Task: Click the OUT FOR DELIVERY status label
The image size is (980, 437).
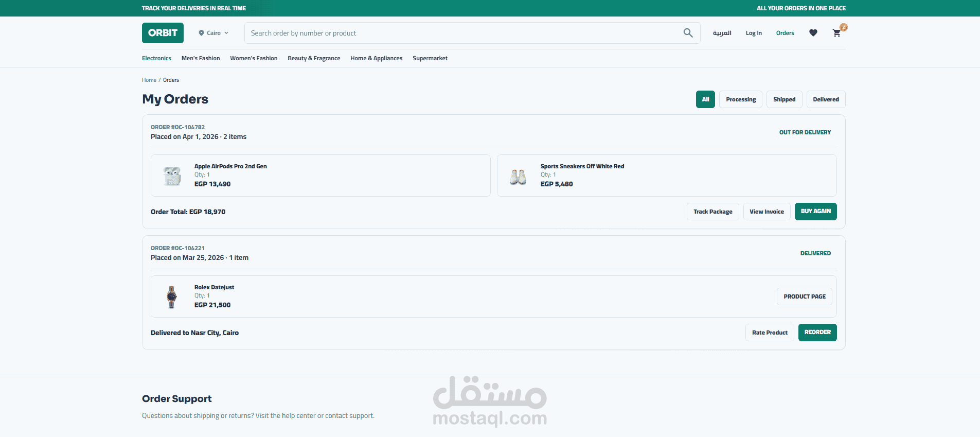Action: 805,132
